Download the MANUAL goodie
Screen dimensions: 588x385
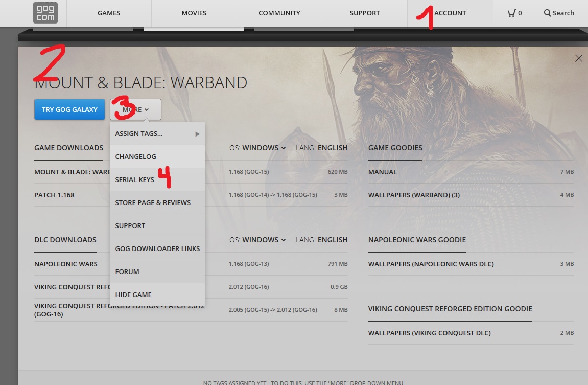tap(471, 172)
